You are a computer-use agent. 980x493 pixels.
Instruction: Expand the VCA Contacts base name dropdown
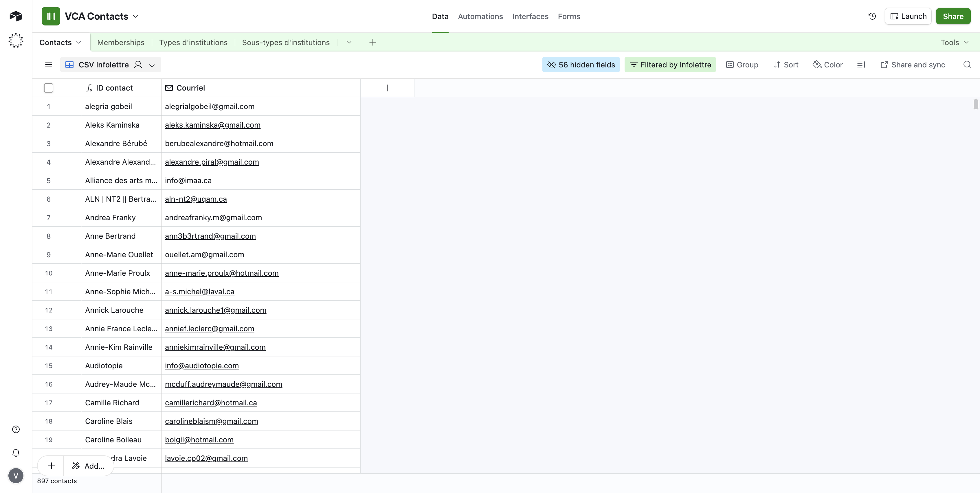tap(136, 16)
